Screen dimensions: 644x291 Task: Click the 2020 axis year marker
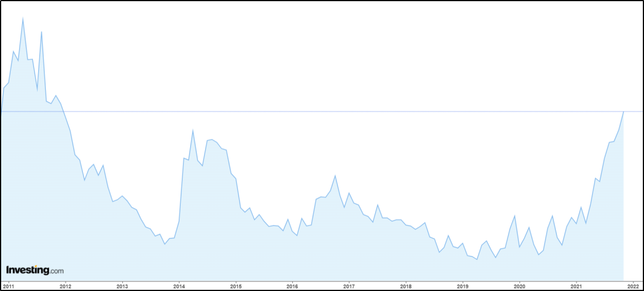coord(519,286)
